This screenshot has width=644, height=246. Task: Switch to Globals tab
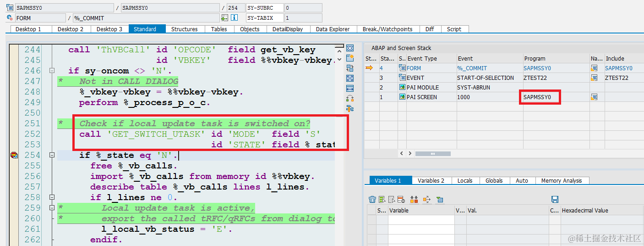494,180
